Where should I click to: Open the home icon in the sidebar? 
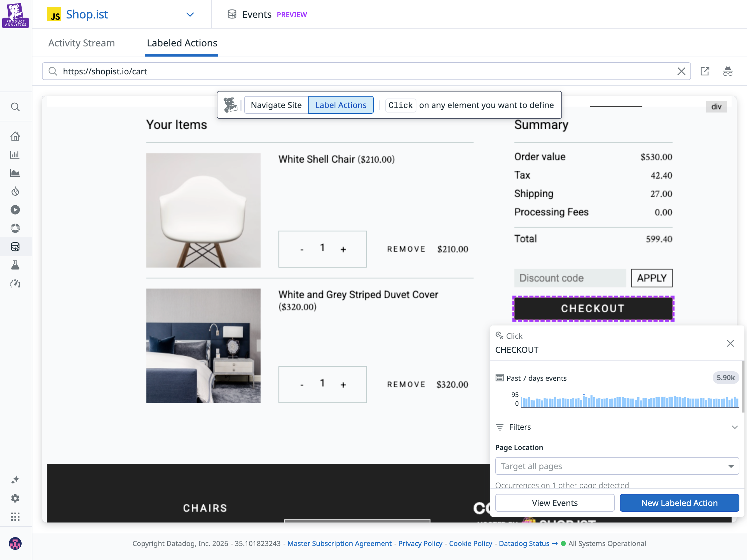click(x=16, y=136)
